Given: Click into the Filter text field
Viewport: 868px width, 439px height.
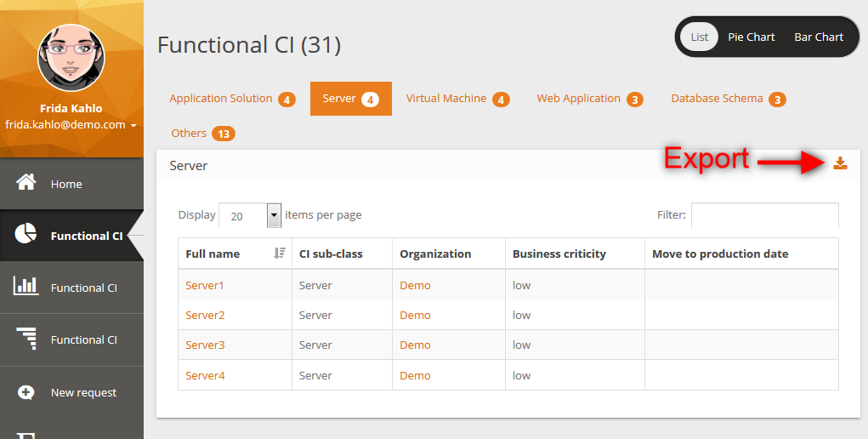Looking at the screenshot, I should (x=764, y=215).
